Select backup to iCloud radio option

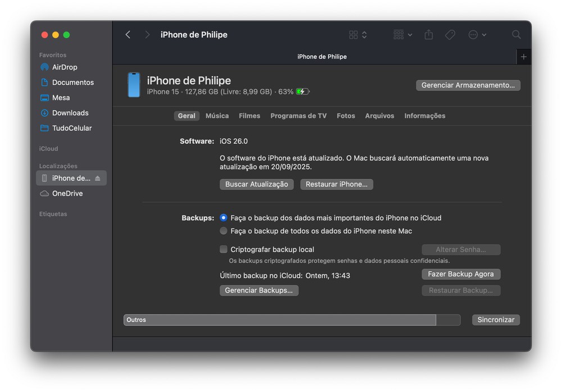tap(224, 218)
